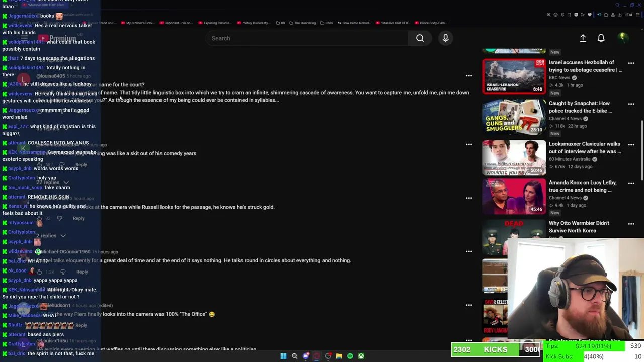Open the '"Massive GRIFTER...' bookmark
The image size is (644, 362).
[x=393, y=23]
